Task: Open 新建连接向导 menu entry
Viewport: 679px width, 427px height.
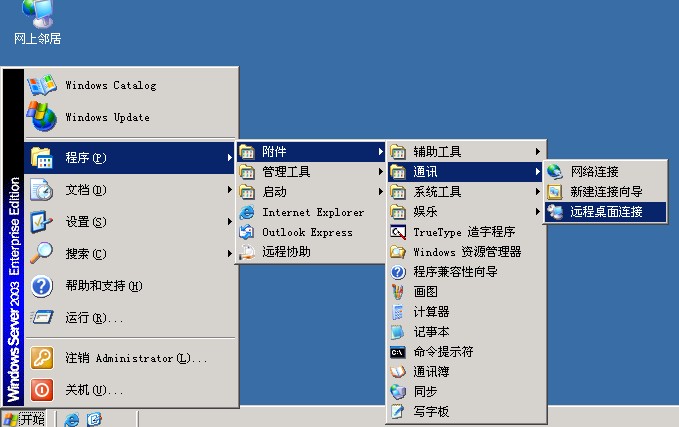Action: coord(606,192)
